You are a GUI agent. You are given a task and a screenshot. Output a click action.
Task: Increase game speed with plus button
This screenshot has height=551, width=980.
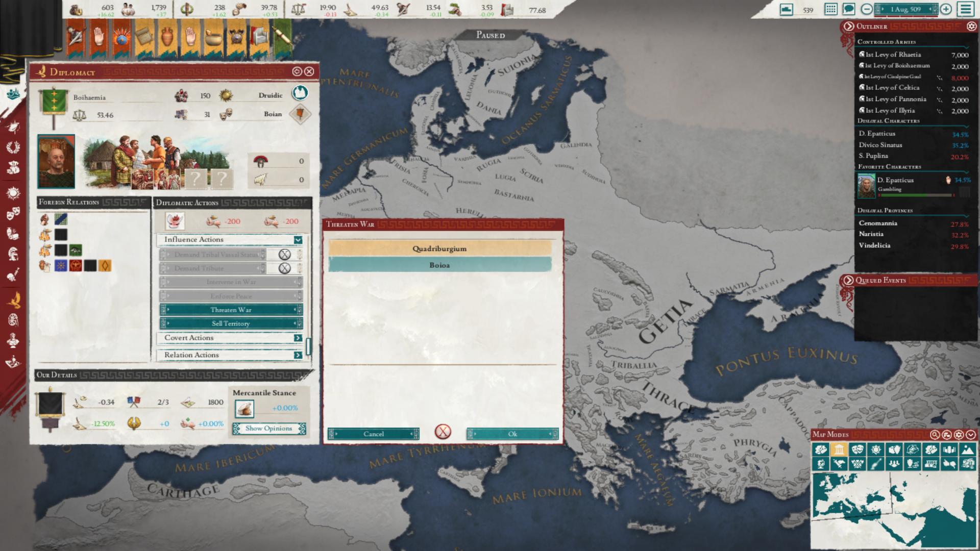tap(946, 9)
